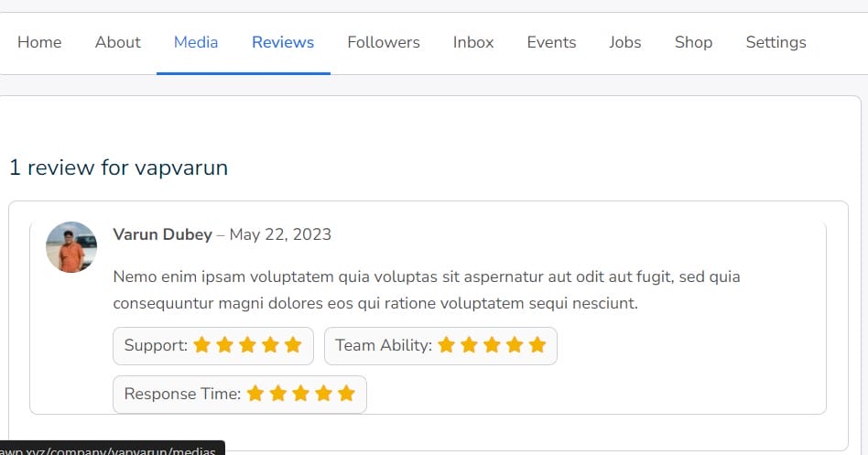Click the fifth star in Support rating
Viewport: 868px width, 455px height.
293,345
